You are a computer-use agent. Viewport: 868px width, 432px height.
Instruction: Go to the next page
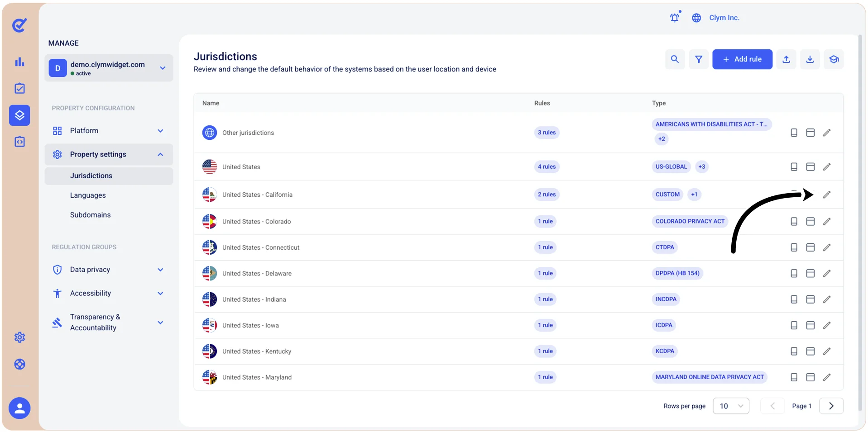pos(831,406)
